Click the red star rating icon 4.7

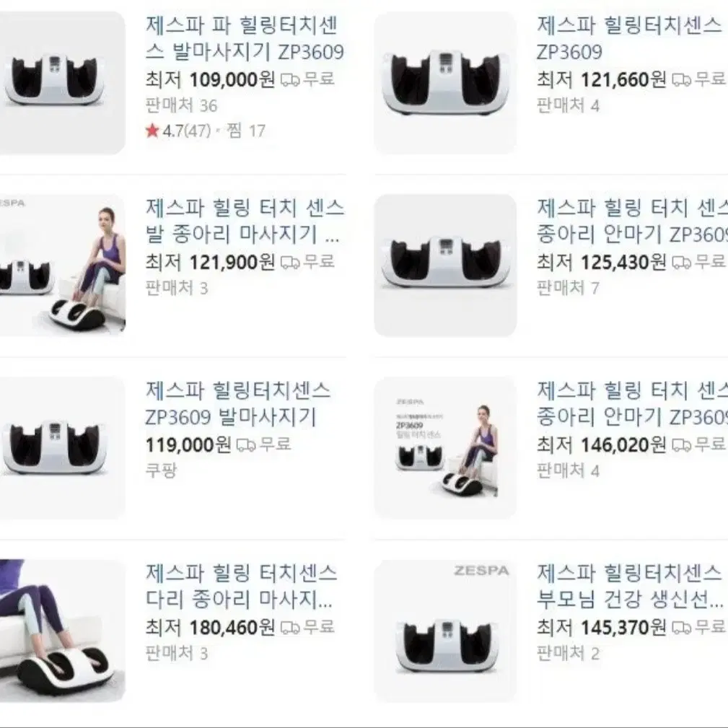152,131
